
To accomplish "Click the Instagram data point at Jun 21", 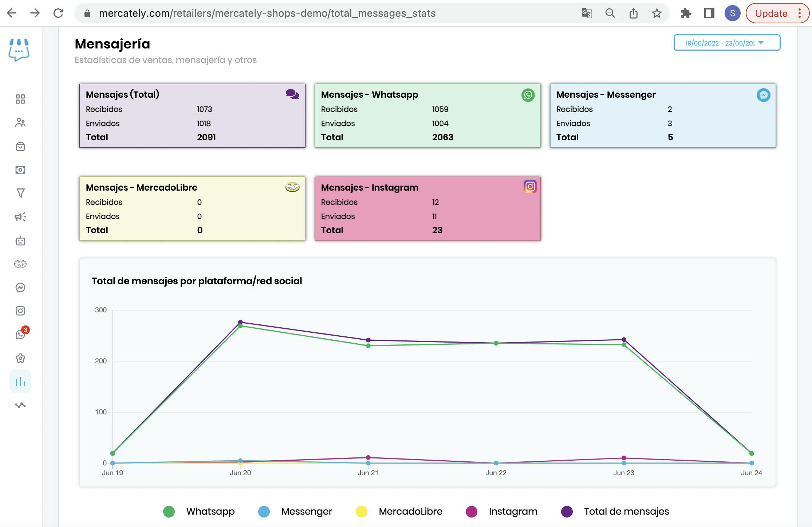I will 368,457.
